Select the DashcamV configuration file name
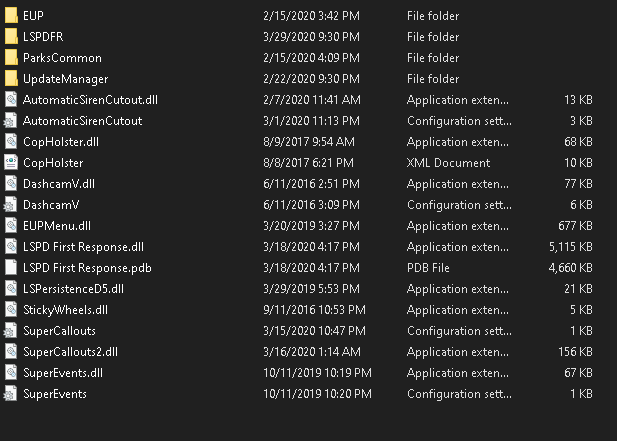 tap(51, 205)
